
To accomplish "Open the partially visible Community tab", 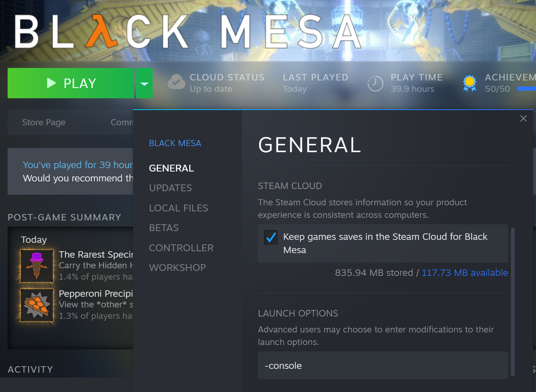I will [x=122, y=122].
